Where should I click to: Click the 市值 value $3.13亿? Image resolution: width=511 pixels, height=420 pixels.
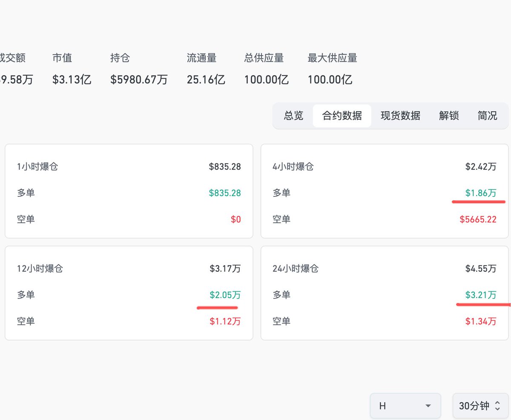click(72, 79)
